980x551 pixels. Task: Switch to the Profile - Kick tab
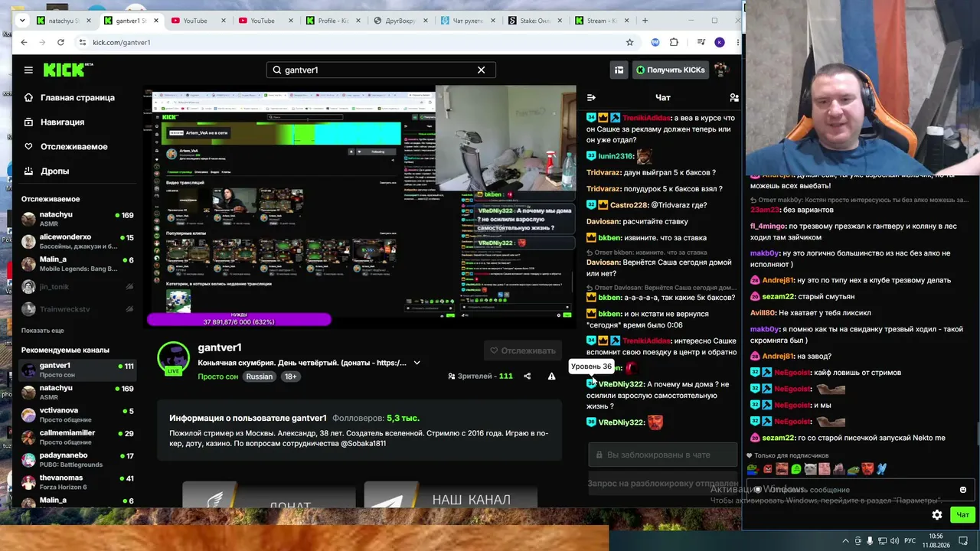(332, 21)
